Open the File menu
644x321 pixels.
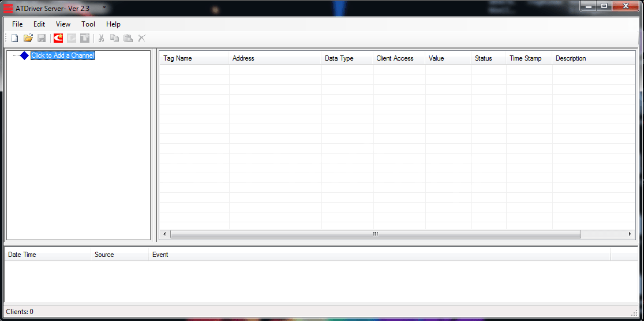(x=18, y=24)
